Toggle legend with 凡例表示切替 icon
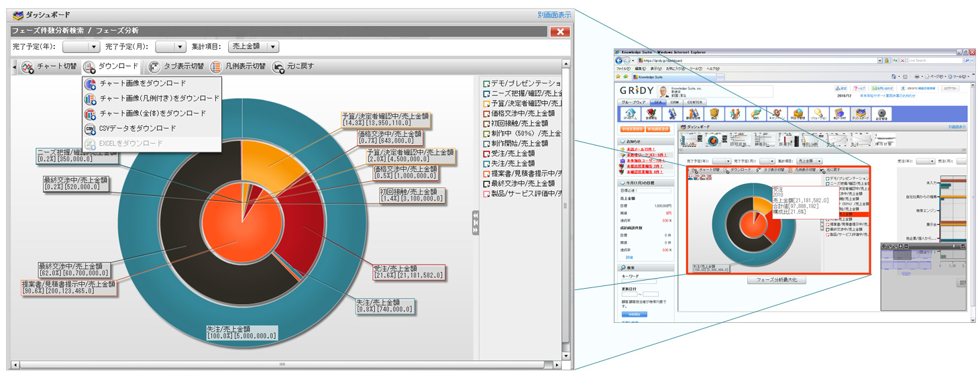 pos(216,67)
